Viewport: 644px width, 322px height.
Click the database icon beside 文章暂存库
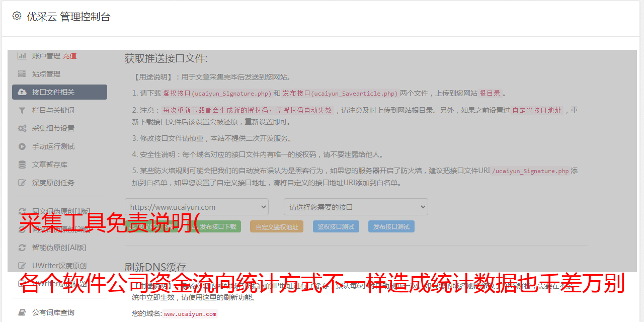(x=22, y=165)
